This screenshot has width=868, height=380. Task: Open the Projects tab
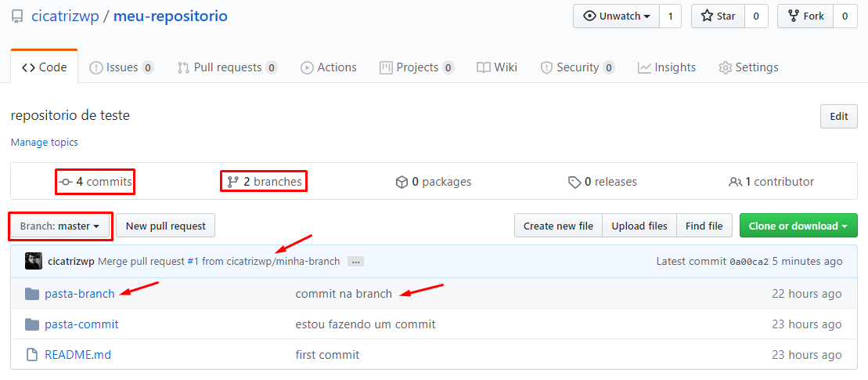point(416,67)
